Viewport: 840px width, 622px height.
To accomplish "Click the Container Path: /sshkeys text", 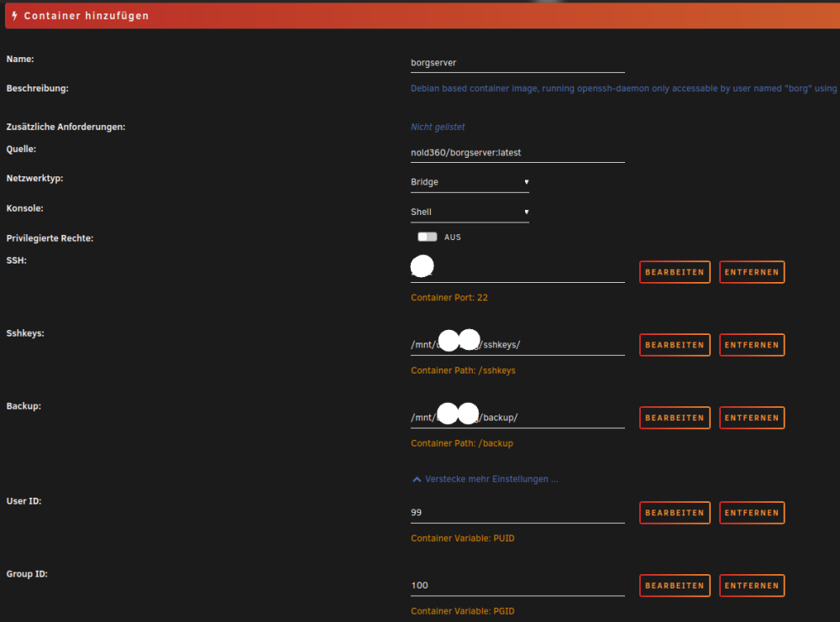I will pyautogui.click(x=463, y=370).
